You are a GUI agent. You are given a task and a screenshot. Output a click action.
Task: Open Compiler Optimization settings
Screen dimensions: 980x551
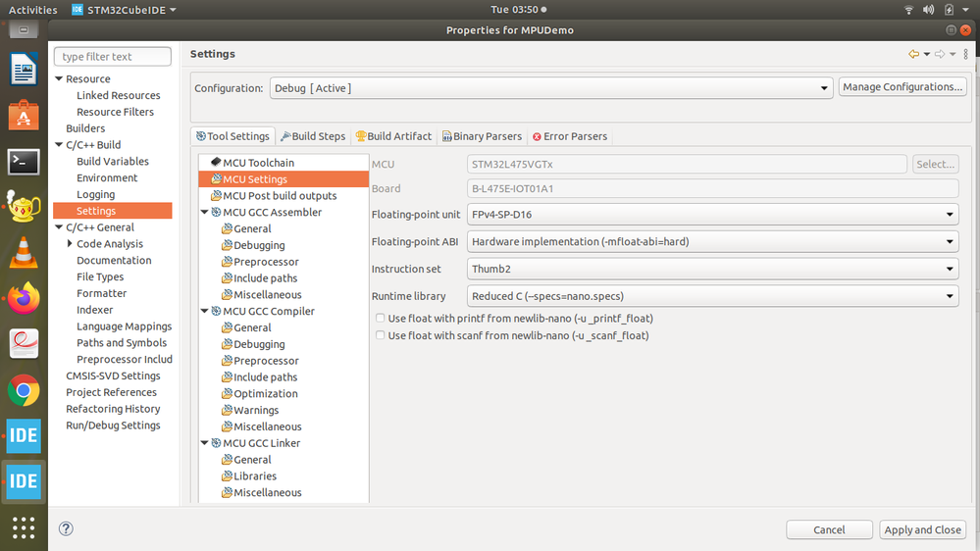click(265, 393)
